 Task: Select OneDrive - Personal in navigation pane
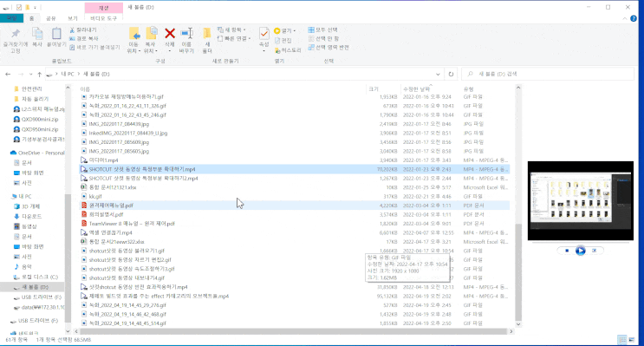click(x=37, y=153)
